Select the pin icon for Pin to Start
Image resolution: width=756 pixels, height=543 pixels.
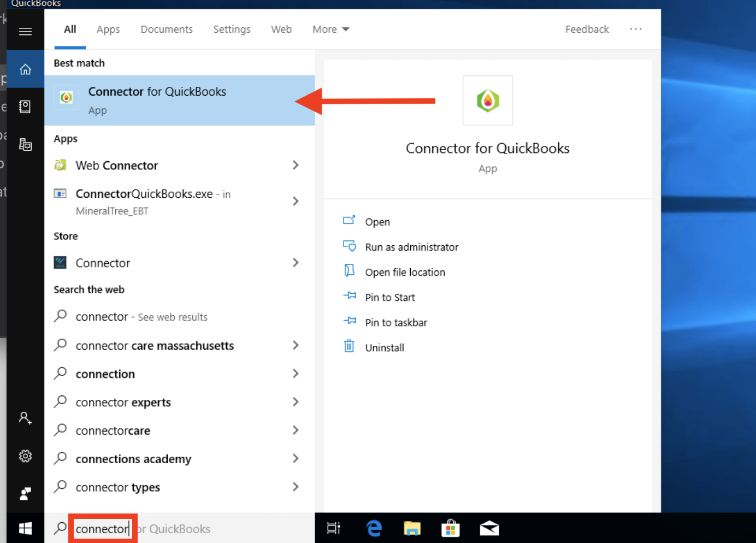350,296
